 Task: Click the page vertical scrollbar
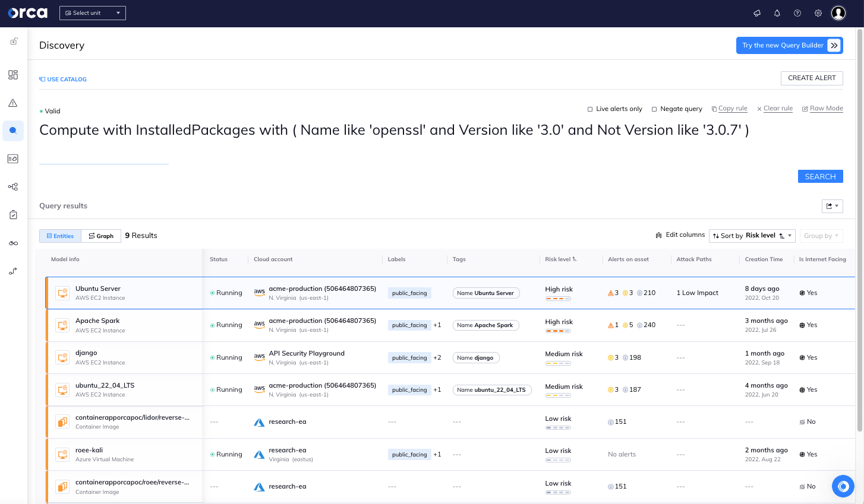859,237
